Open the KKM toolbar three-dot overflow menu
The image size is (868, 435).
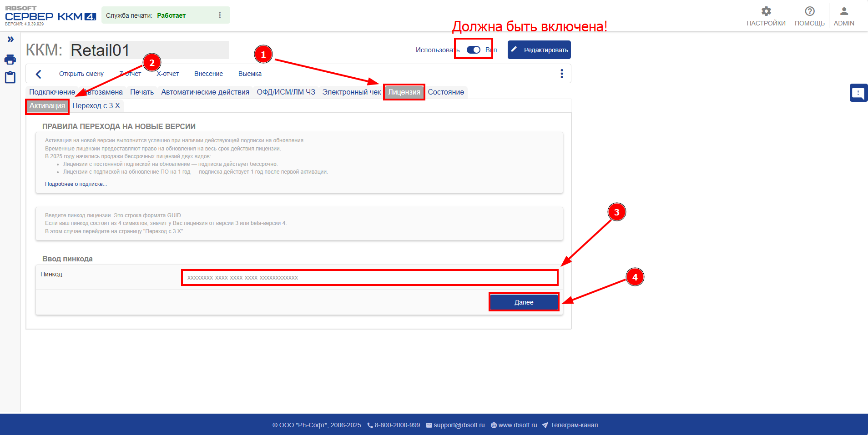coord(562,74)
